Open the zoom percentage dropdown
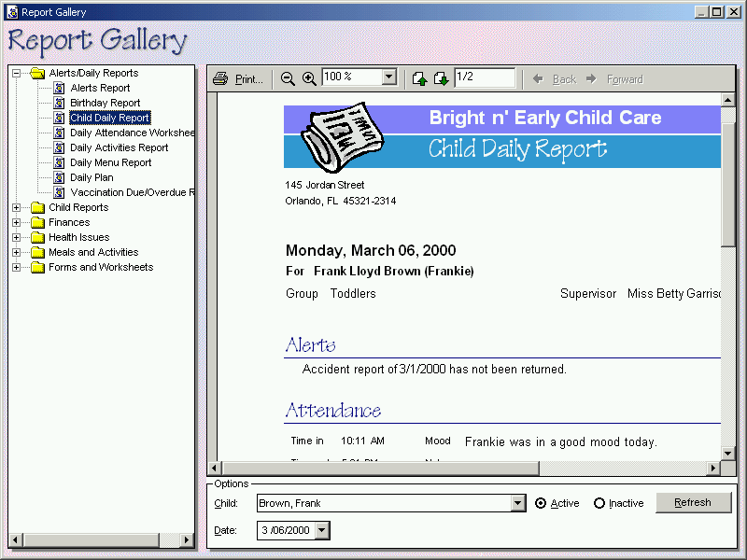Screen dimensions: 747x560 pos(389,77)
